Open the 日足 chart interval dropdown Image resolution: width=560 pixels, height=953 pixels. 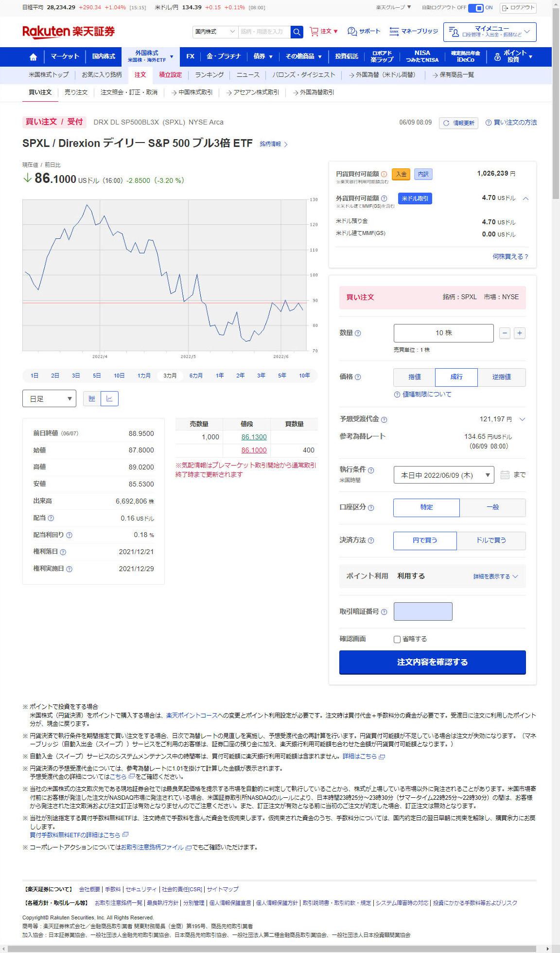pos(49,398)
